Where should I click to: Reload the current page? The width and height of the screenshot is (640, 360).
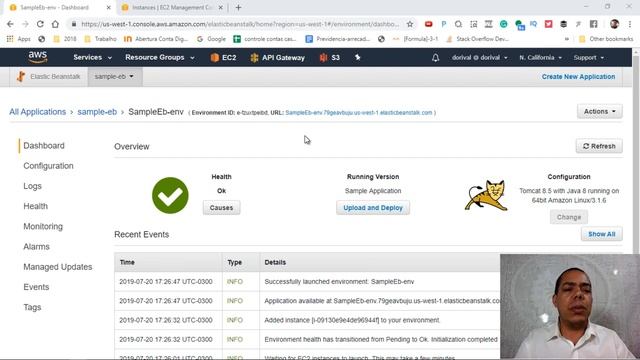point(40,24)
